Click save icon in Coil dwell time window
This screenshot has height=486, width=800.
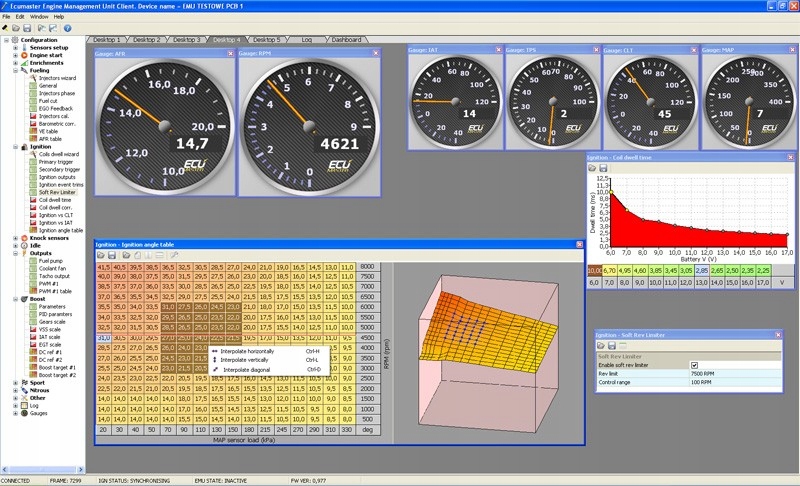click(x=604, y=168)
